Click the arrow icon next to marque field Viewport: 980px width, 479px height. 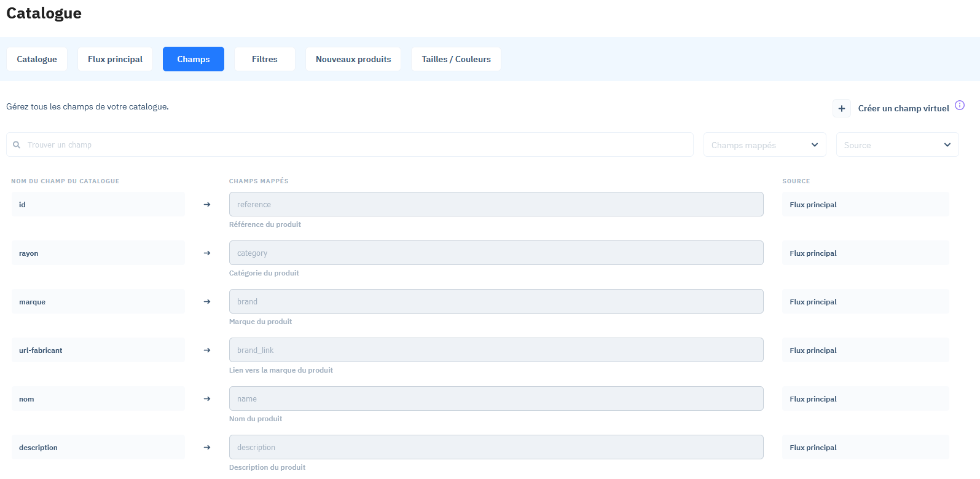pos(207,301)
